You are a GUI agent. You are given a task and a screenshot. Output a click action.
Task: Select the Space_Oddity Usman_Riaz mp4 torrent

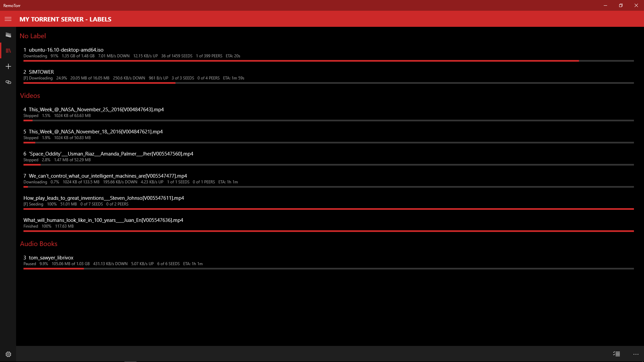111,154
